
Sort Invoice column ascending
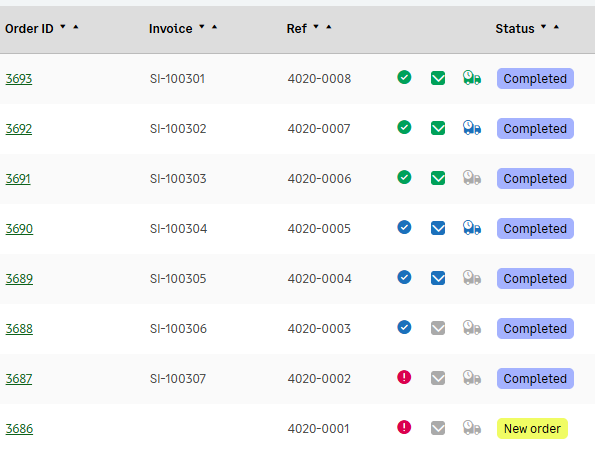pyautogui.click(x=215, y=27)
